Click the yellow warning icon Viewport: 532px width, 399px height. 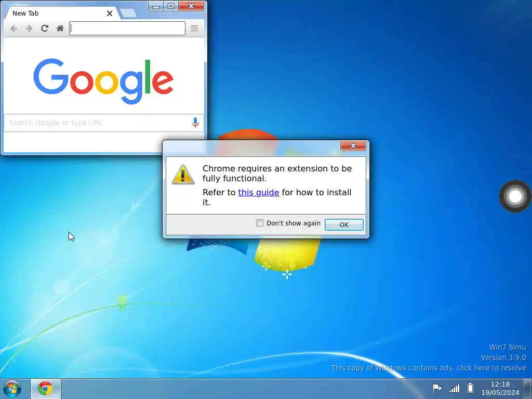coord(183,175)
